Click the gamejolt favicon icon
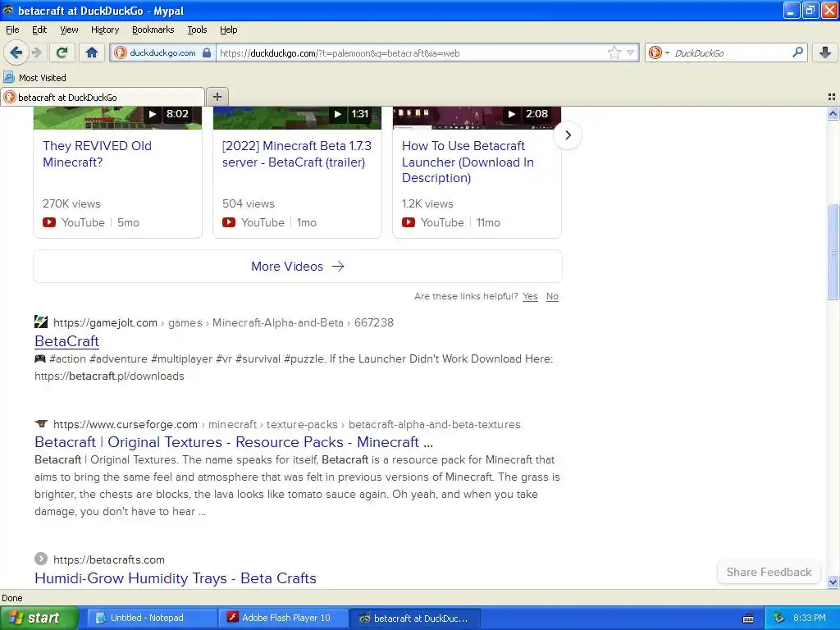The width and height of the screenshot is (840, 630). coord(41,322)
